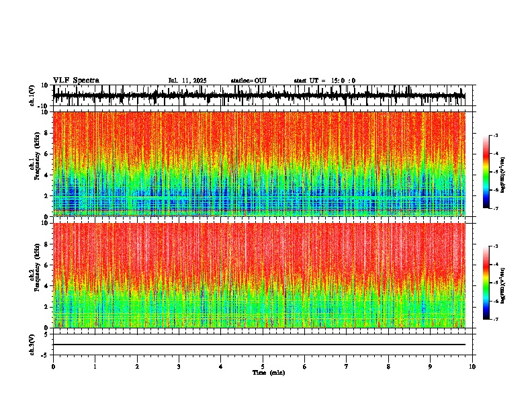Click time axis tick label '6'
The height and width of the screenshot is (411, 532).
click(305, 367)
